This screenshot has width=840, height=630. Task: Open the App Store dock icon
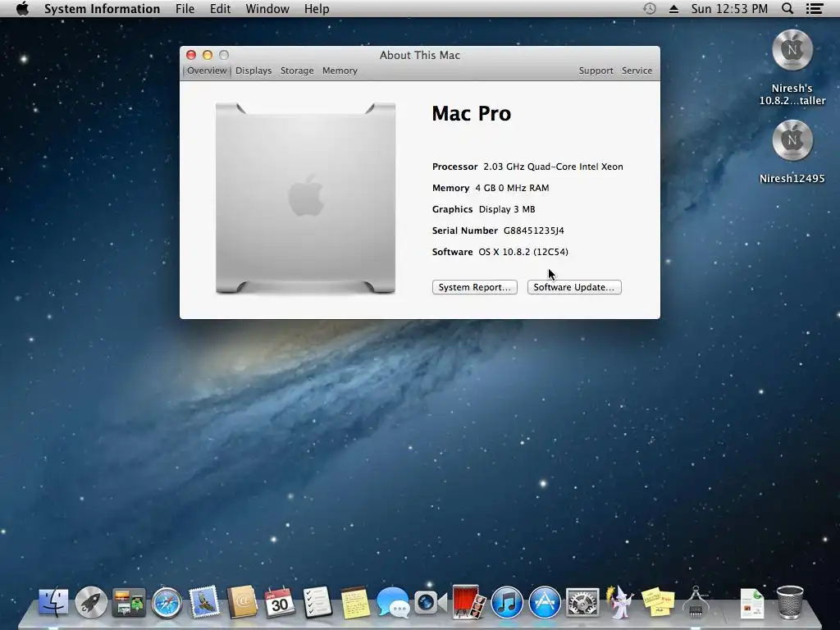(545, 602)
